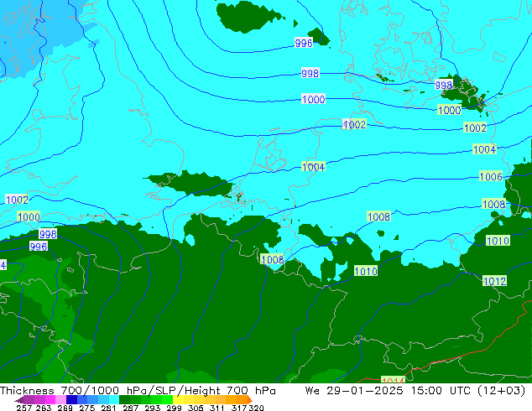Click the '(12+03)' forecast offset text
Image resolution: width=532 pixels, height=411 pixels.
(x=502, y=391)
